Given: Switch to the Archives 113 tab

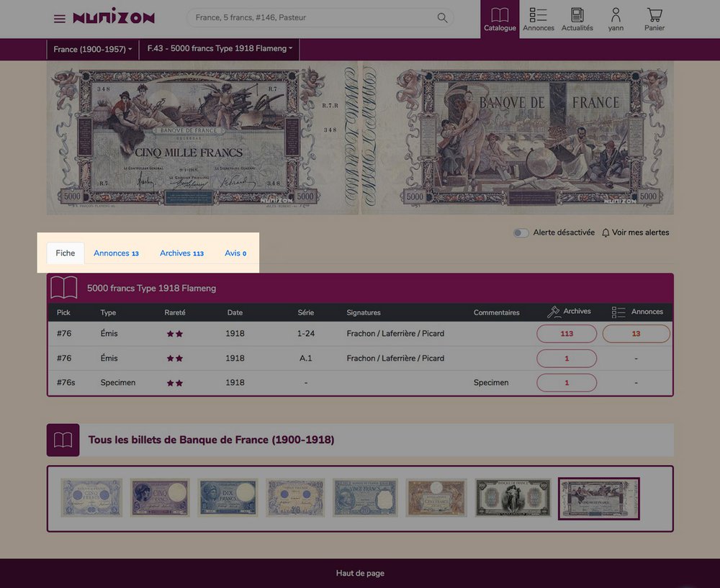Looking at the screenshot, I should click(182, 253).
